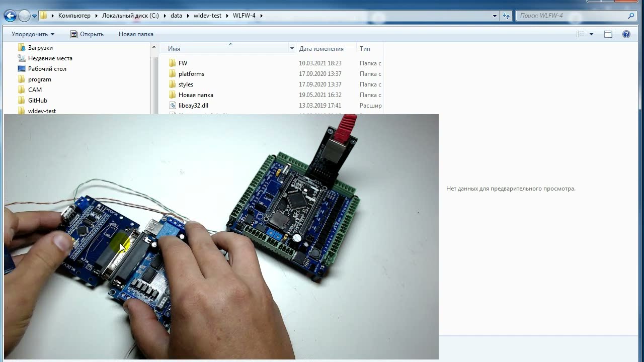Select the 'Новая папка' folder icon in file list
This screenshot has height=362, width=644.
pos(172,95)
